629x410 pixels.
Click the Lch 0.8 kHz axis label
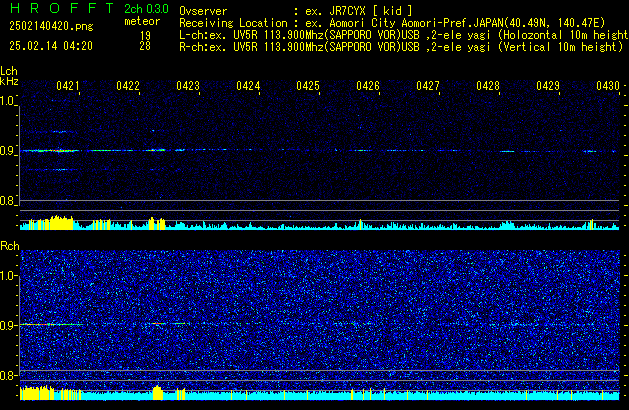tap(8, 201)
